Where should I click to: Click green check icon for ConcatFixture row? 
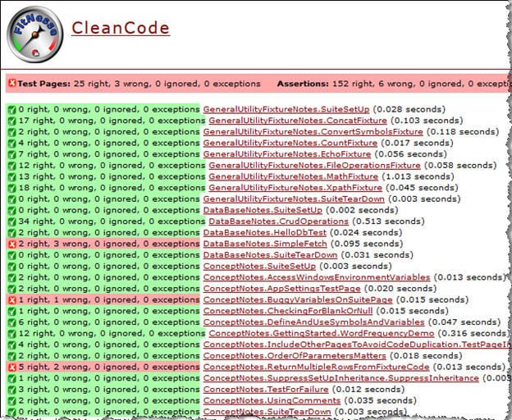[x=11, y=121]
